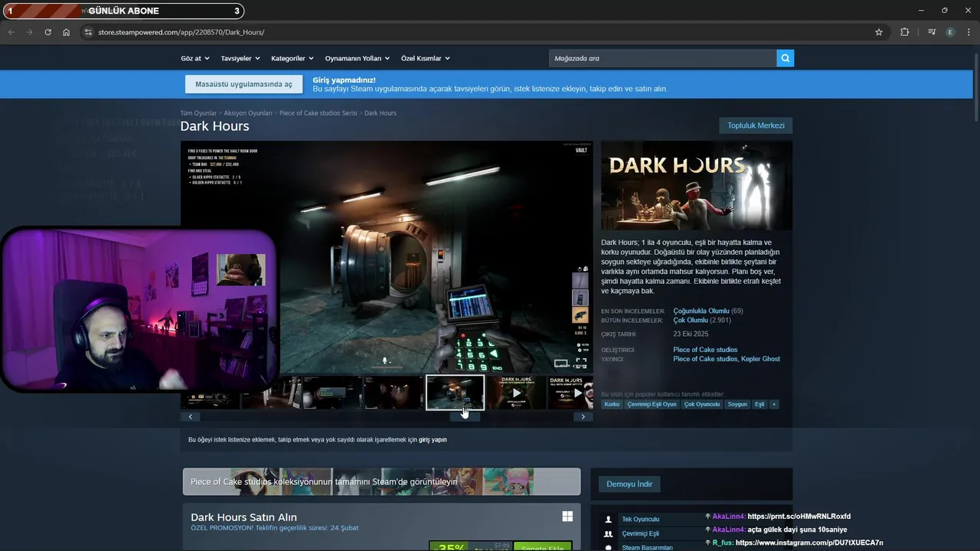Click the giriş yapın link
The height and width of the screenshot is (551, 980).
(x=433, y=440)
